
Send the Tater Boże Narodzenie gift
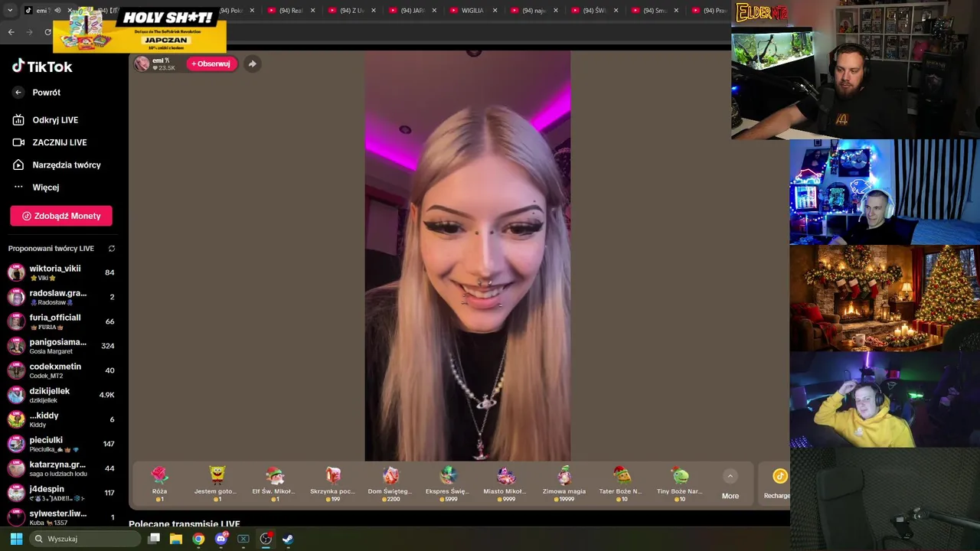[x=621, y=484]
